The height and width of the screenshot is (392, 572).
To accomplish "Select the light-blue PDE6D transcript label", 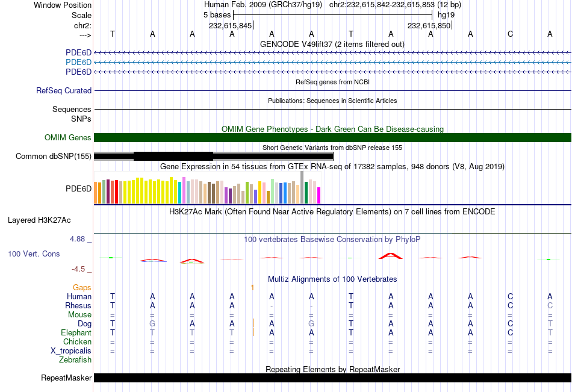I will (78, 62).
